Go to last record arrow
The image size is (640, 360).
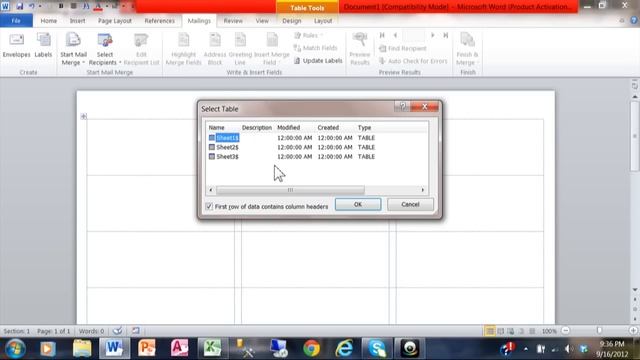click(446, 36)
